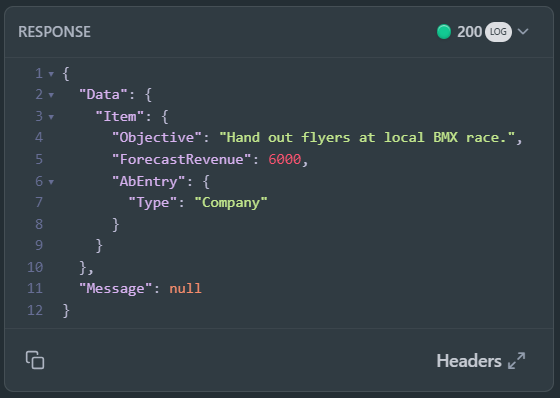Open the response status chevron dropdown
560x398 pixels.
coord(523,32)
